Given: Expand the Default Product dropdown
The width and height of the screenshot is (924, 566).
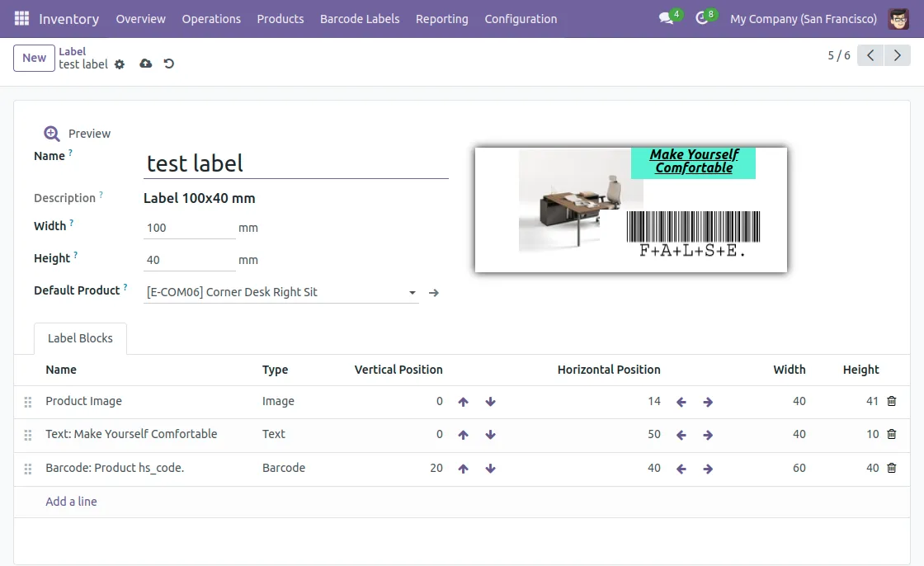Looking at the screenshot, I should [x=412, y=293].
